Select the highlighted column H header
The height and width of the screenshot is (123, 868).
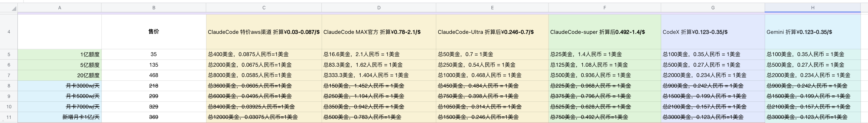pyautogui.click(x=812, y=8)
